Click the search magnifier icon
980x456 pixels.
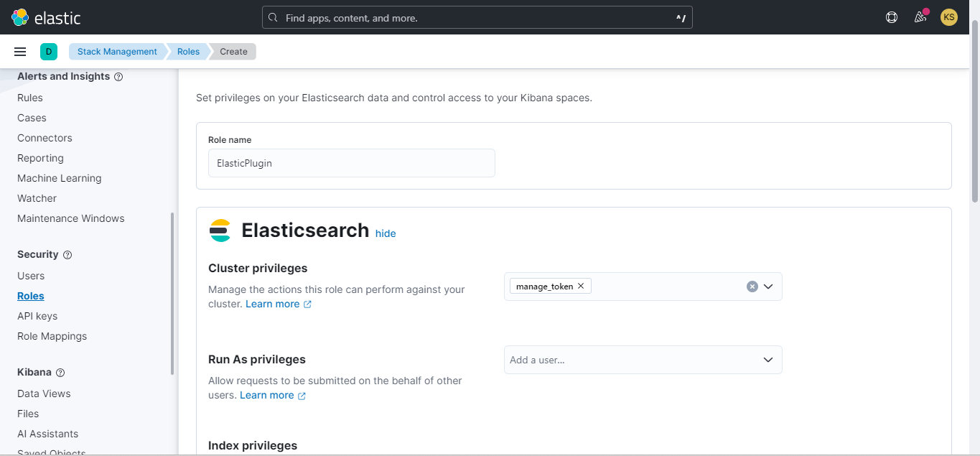(273, 18)
